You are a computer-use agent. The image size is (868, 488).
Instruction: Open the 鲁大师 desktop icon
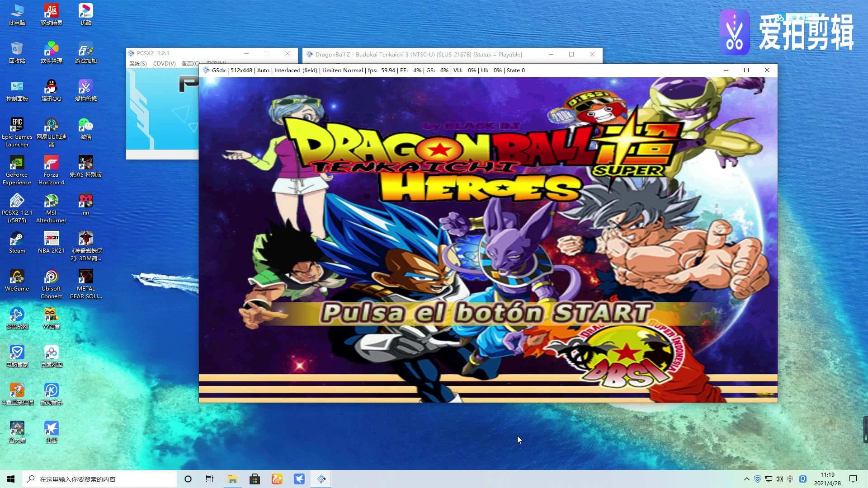pyautogui.click(x=17, y=432)
